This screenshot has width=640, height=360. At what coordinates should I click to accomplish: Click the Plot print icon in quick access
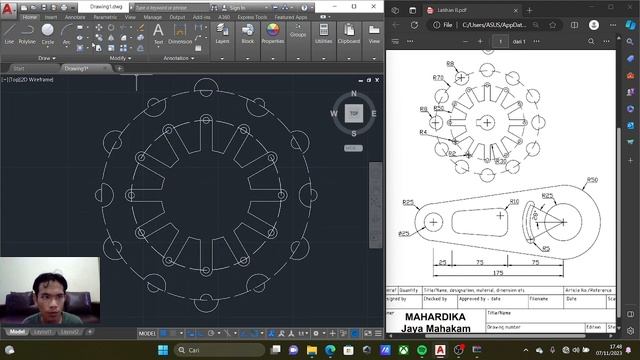(64, 7)
